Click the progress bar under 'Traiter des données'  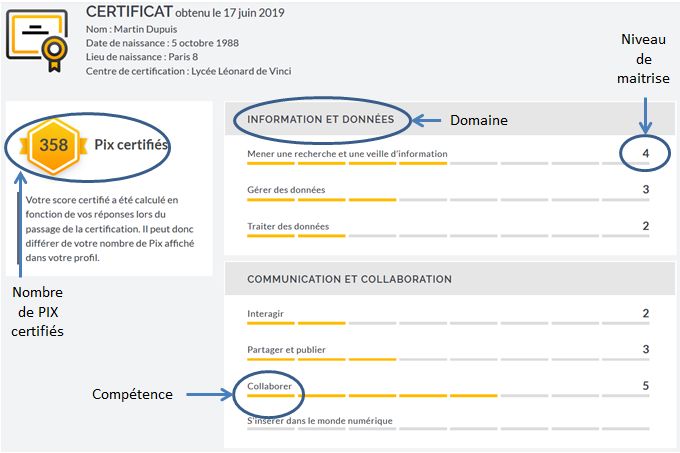coord(448,236)
